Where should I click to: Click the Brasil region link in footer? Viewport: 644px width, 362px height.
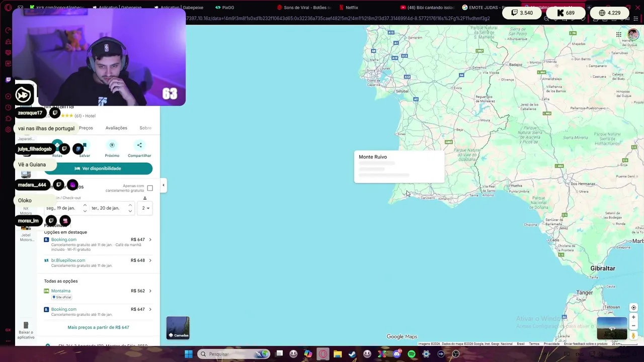click(x=521, y=344)
